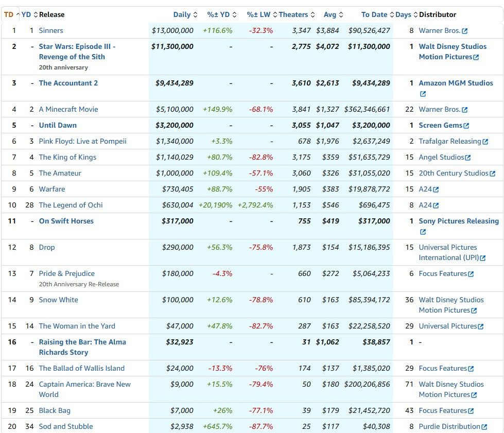The image size is (504, 433).
Task: Open Sony Pictures Releasing external link icon
Action: tap(423, 232)
